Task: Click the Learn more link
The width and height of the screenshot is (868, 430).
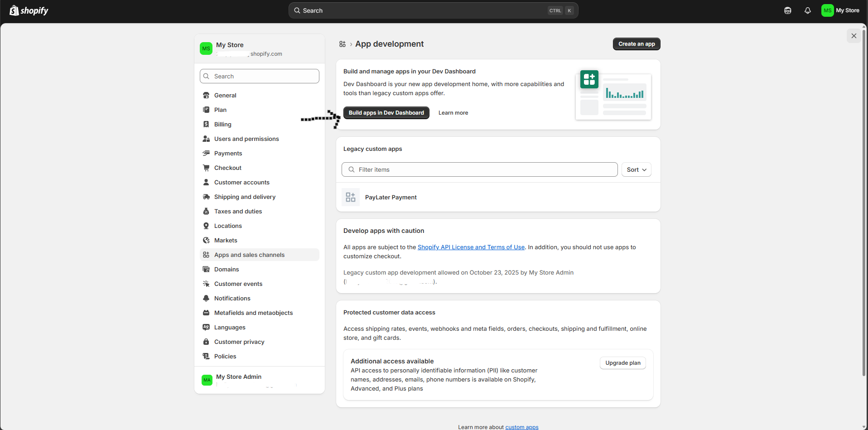Action: click(x=453, y=113)
